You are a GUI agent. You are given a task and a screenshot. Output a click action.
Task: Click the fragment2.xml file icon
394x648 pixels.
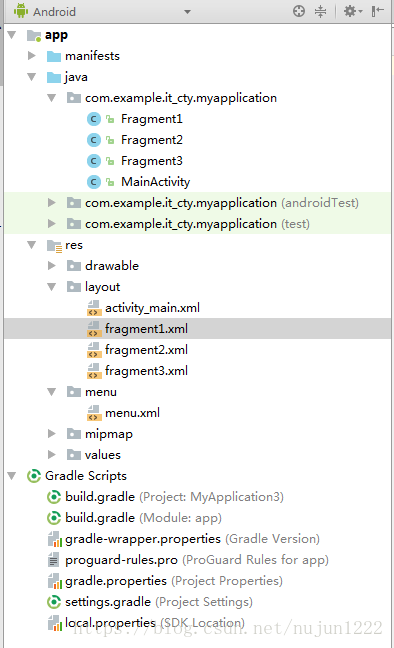[94, 350]
